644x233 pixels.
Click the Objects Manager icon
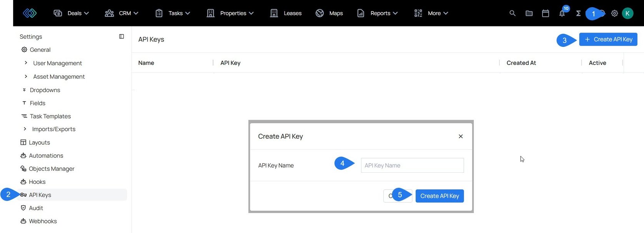[x=23, y=169]
